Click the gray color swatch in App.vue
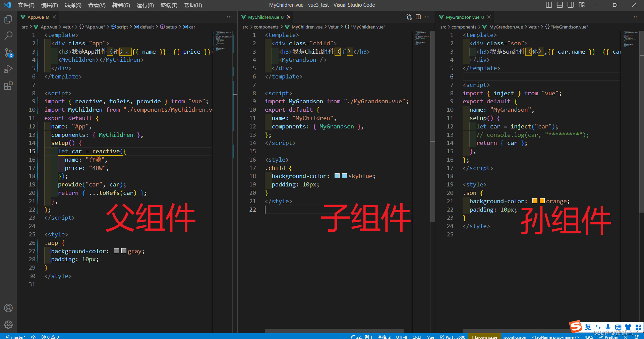 pos(124,251)
